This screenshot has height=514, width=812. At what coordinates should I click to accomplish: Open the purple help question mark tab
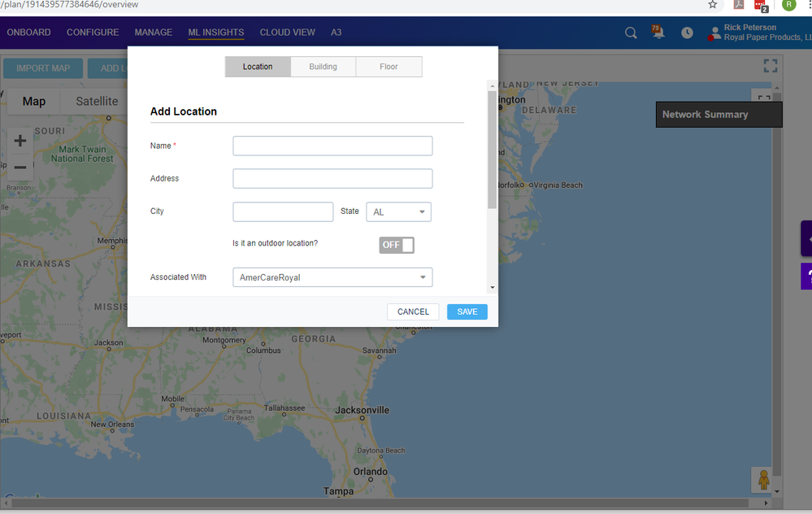coord(806,277)
